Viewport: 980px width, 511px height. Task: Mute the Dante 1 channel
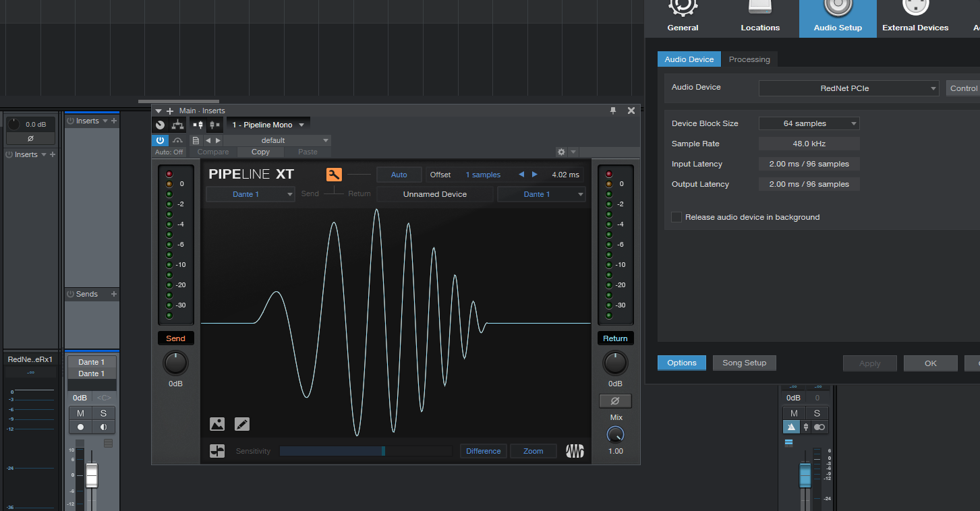(80, 413)
